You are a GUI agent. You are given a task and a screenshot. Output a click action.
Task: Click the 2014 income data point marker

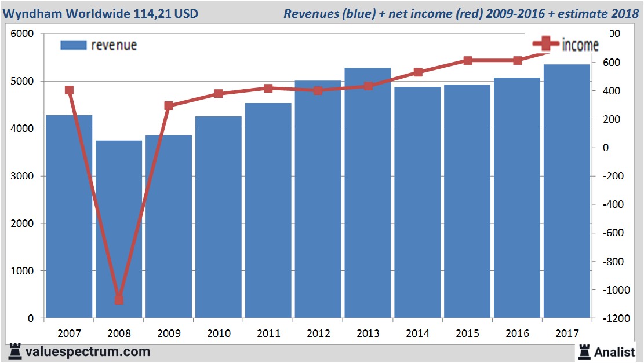pos(418,72)
